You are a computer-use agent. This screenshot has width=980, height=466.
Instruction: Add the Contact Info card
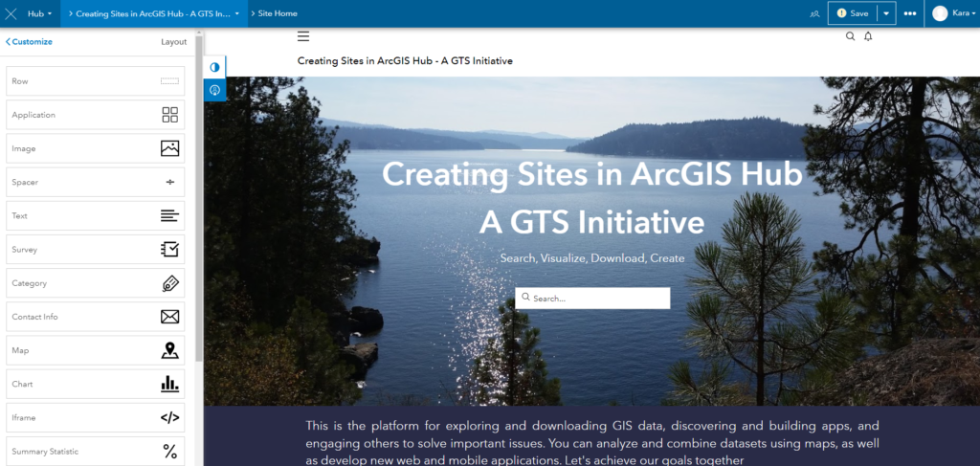tap(96, 317)
